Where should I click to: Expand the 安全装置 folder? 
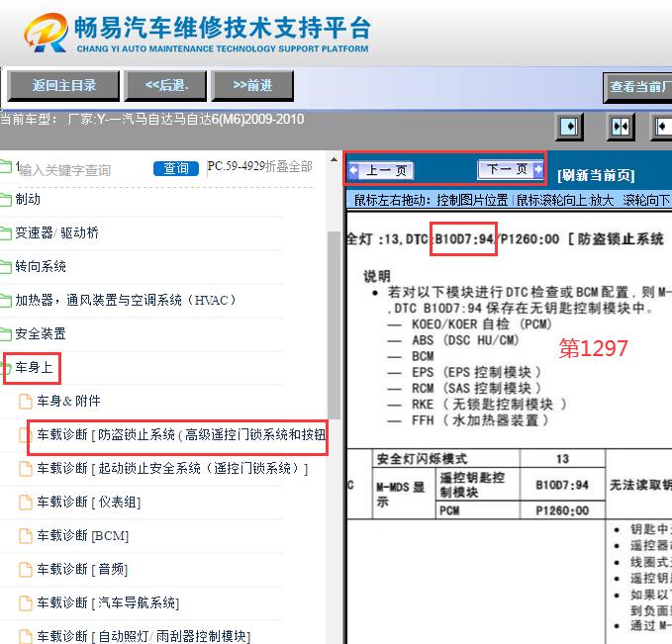[x=41, y=333]
